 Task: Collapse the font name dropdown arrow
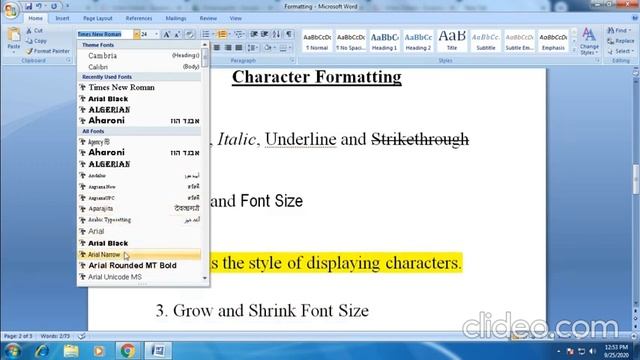(136, 34)
